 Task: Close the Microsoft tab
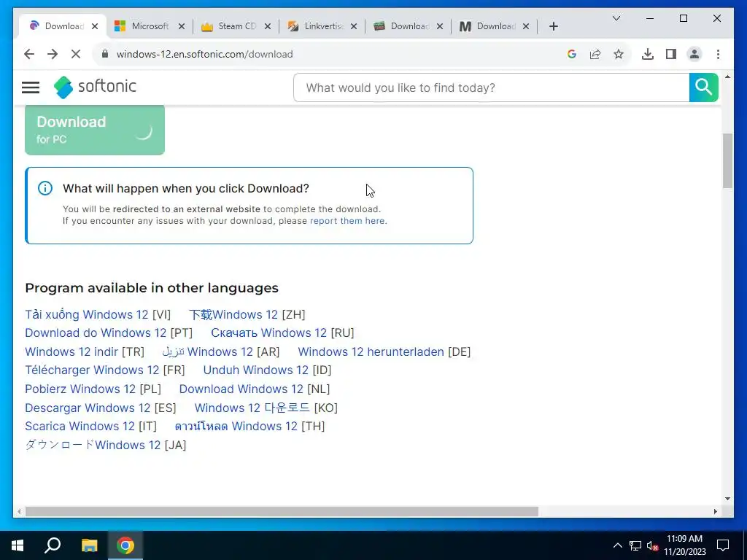click(182, 26)
